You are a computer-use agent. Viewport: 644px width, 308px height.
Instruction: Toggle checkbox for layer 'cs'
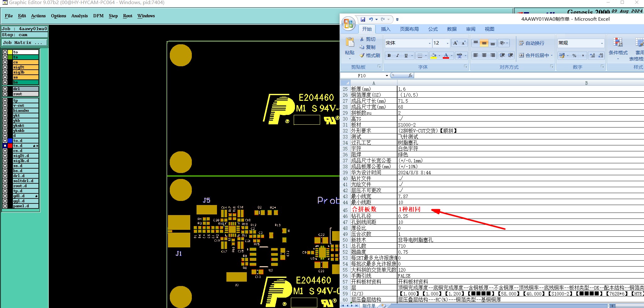(x=5, y=62)
